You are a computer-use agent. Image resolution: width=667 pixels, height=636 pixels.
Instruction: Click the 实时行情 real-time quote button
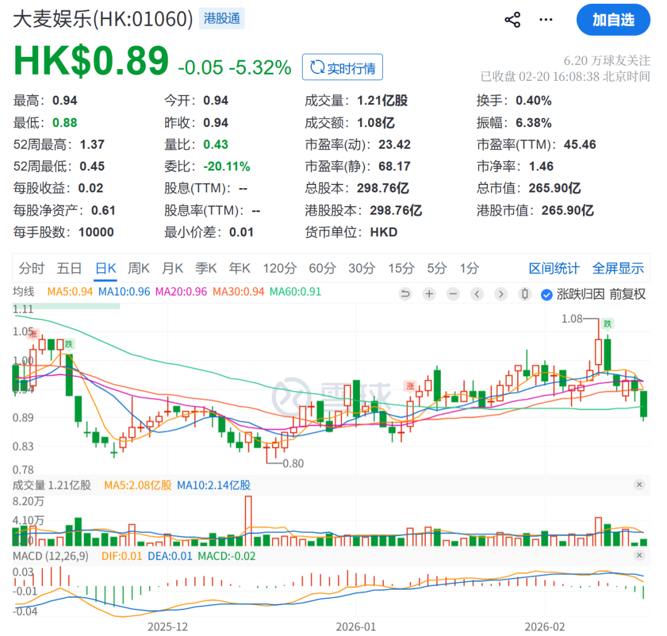pyautogui.click(x=343, y=67)
